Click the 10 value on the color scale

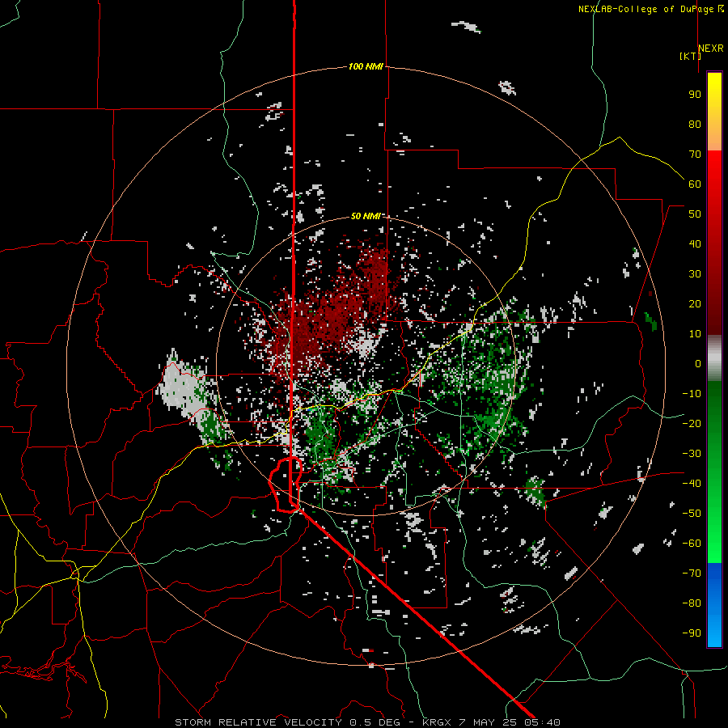[695, 334]
